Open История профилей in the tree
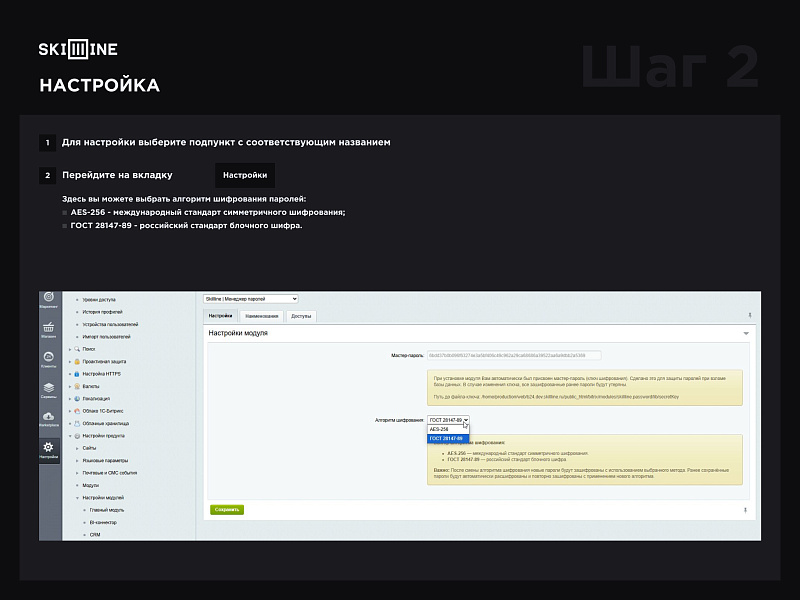 click(x=103, y=312)
